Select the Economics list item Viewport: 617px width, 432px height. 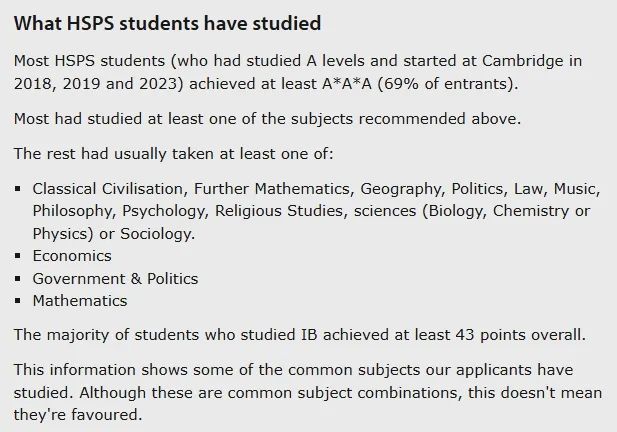(x=72, y=256)
